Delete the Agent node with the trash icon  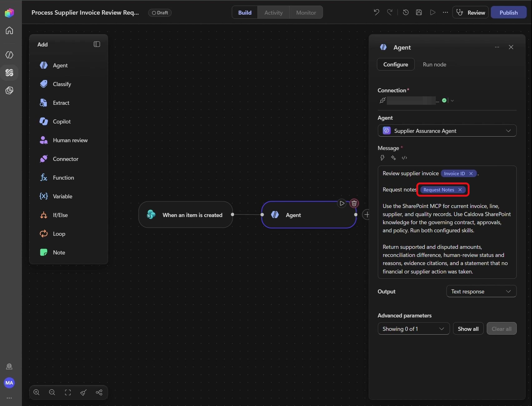coord(354,203)
